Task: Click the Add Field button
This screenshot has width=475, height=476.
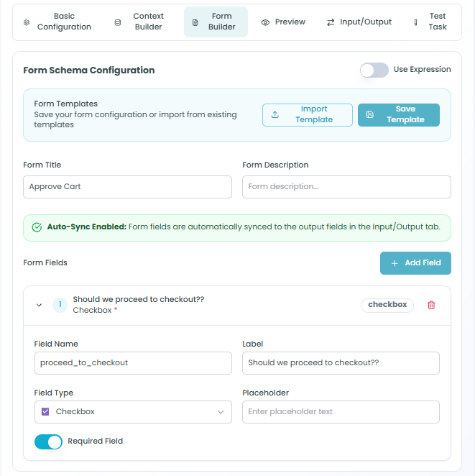Action: click(x=415, y=263)
